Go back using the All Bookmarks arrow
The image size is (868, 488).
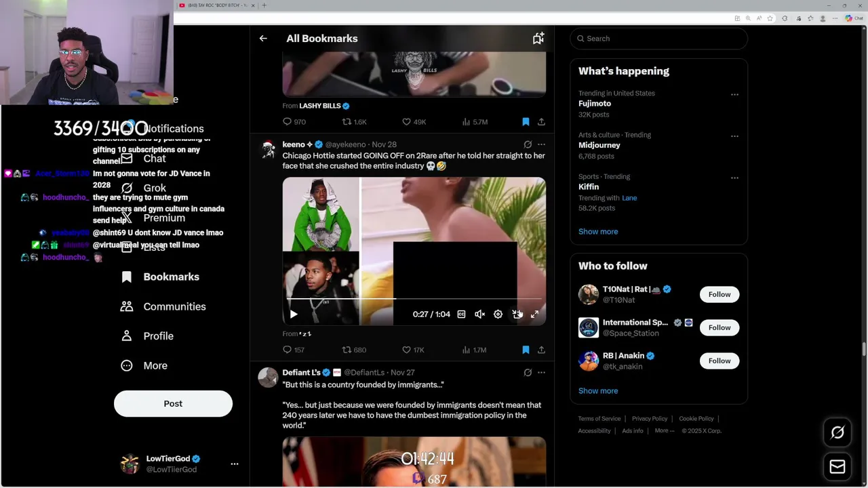pyautogui.click(x=263, y=39)
